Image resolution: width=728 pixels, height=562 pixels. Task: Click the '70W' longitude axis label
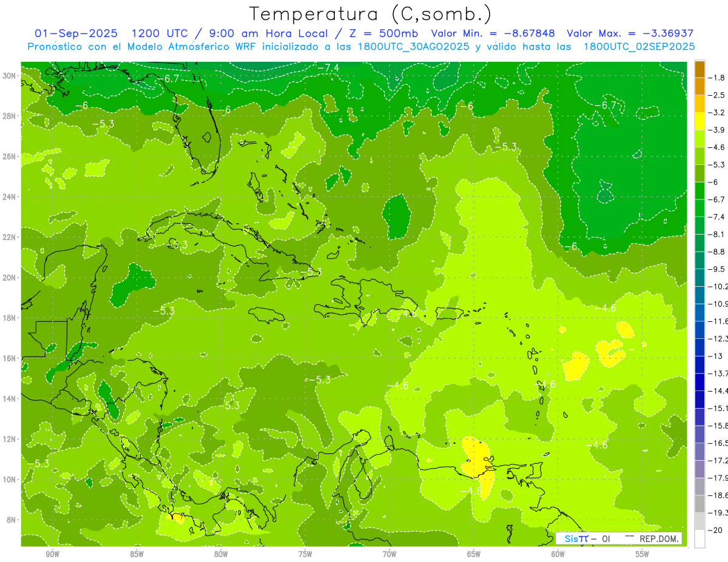[389, 554]
